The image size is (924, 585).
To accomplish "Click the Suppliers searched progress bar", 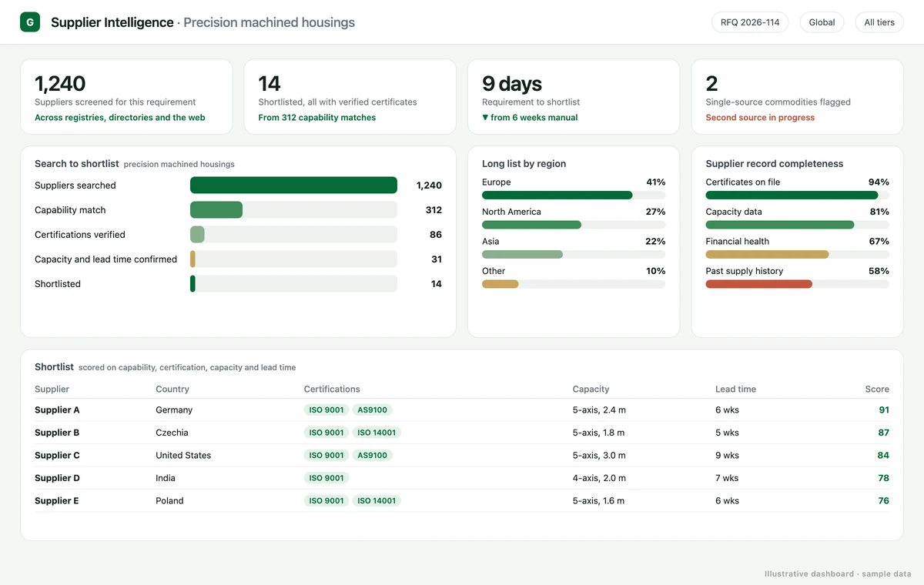I will [x=293, y=186].
